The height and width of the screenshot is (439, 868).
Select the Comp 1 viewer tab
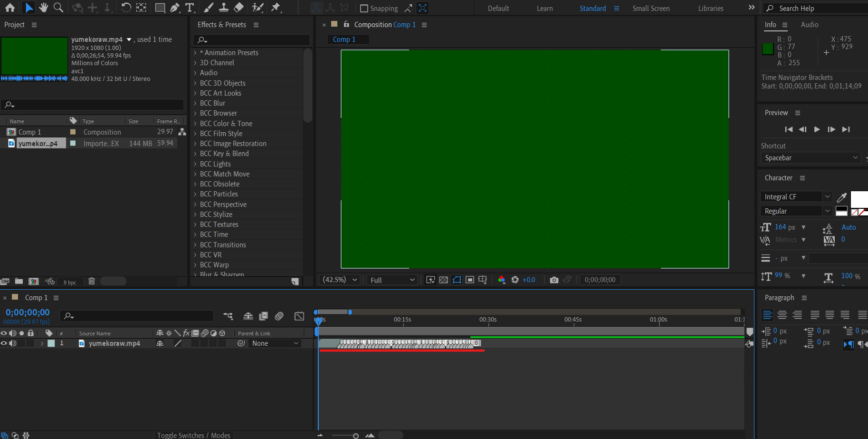coord(348,39)
